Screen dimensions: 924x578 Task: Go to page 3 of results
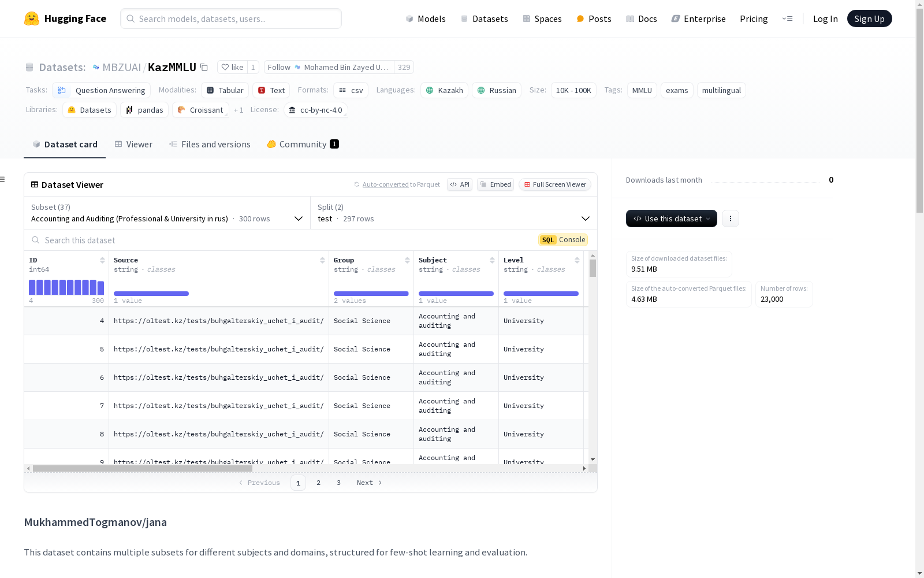click(x=338, y=483)
